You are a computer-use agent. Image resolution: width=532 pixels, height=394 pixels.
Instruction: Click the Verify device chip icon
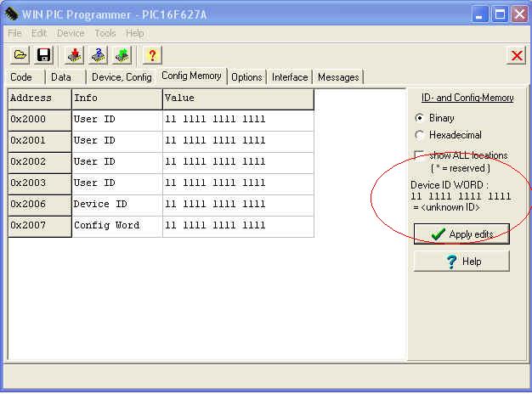click(98, 55)
